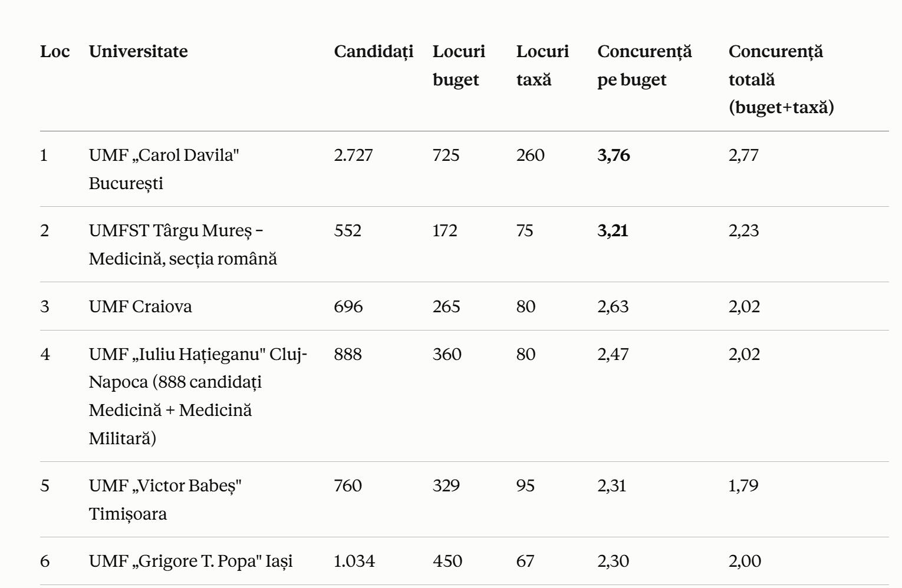Select the 2.727 candidates value
This screenshot has height=588, width=902.
[353, 155]
